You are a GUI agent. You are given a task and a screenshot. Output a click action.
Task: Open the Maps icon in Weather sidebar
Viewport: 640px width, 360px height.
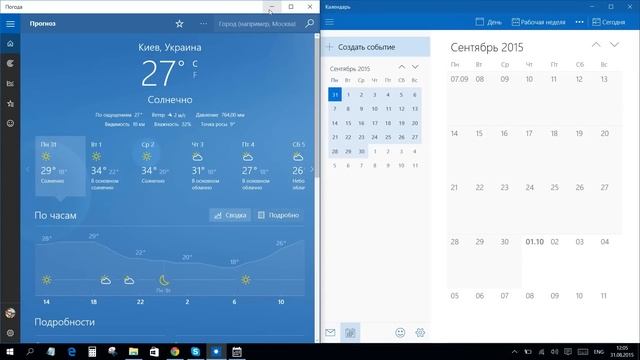tap(10, 63)
